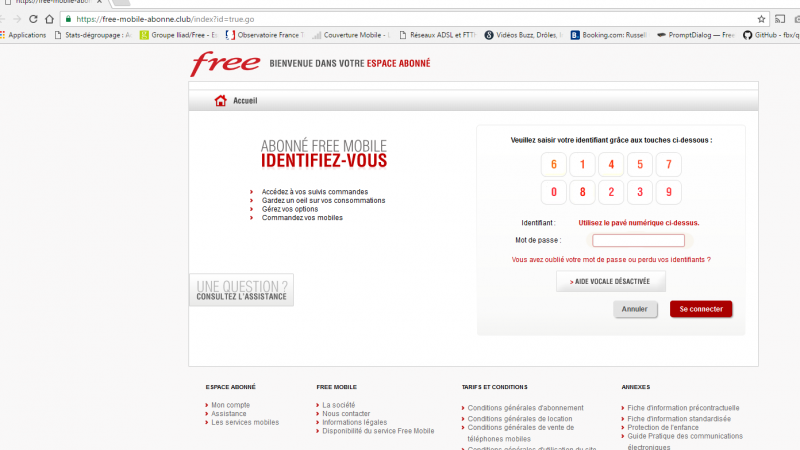Image resolution: width=800 pixels, height=450 pixels.
Task: Click the browser reload icon
Action: coord(33,19)
